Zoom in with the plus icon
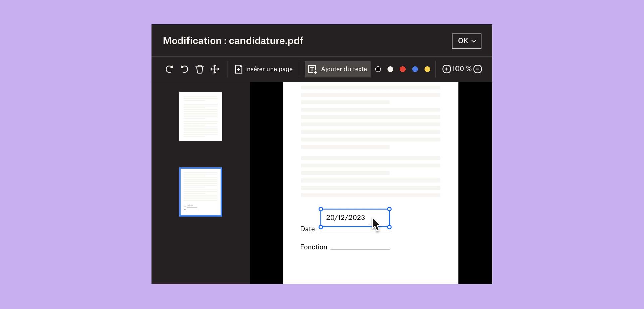The height and width of the screenshot is (309, 644). click(446, 69)
